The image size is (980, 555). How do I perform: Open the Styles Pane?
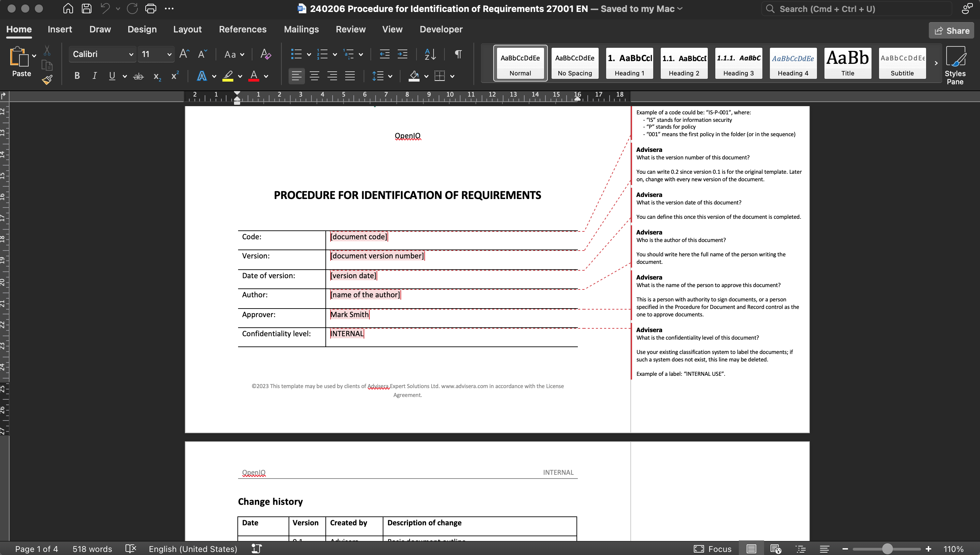tap(956, 64)
